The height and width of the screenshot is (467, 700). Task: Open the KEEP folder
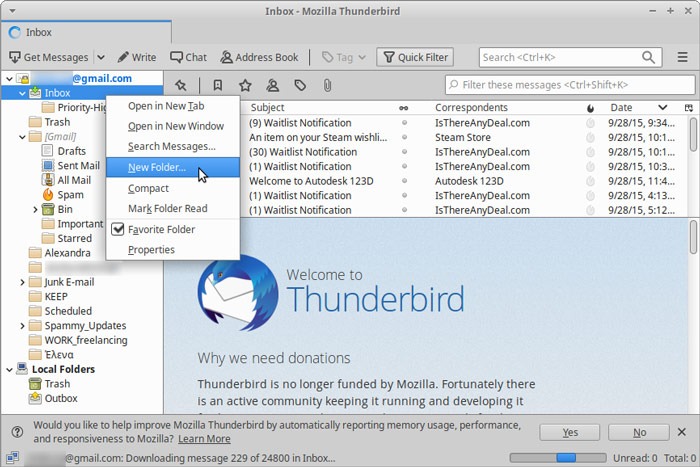[x=56, y=296]
